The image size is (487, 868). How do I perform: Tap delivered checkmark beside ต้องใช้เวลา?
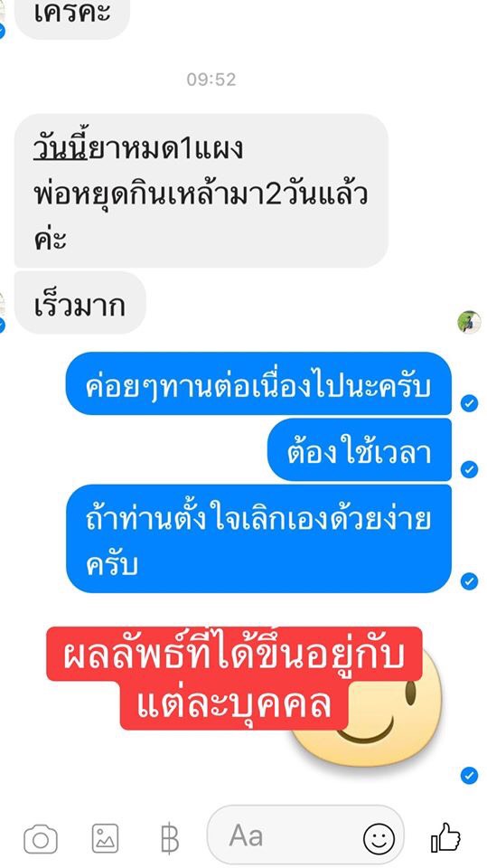tap(469, 469)
